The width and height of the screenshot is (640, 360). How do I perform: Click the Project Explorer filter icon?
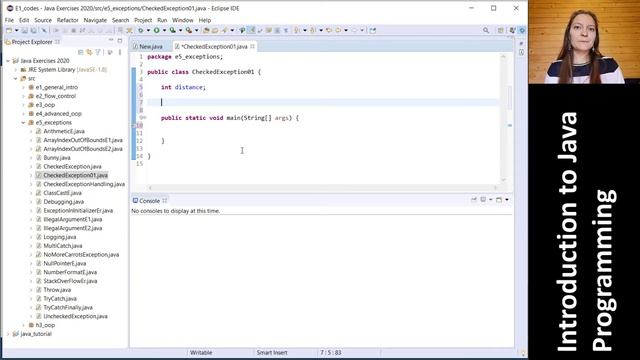[98, 52]
